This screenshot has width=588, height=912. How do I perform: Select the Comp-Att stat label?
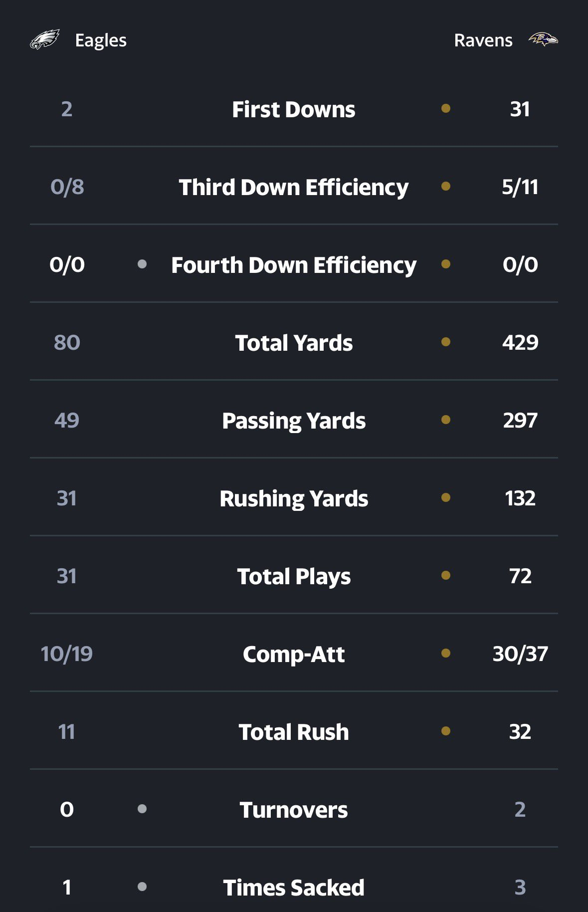pos(294,654)
